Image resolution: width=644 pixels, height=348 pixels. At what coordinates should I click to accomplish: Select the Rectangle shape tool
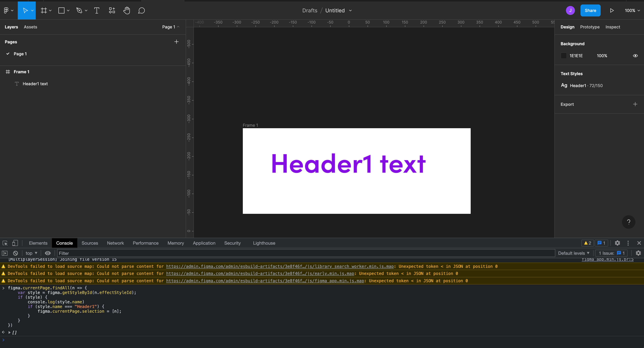point(61,10)
